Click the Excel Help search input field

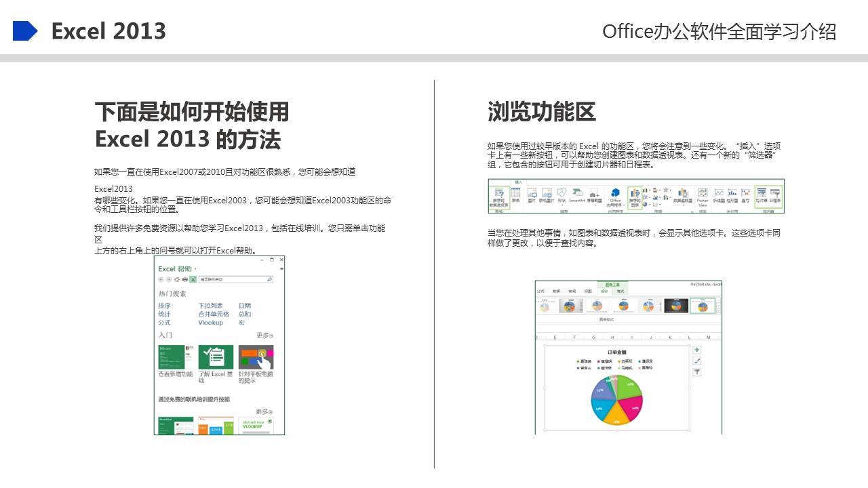click(232, 279)
